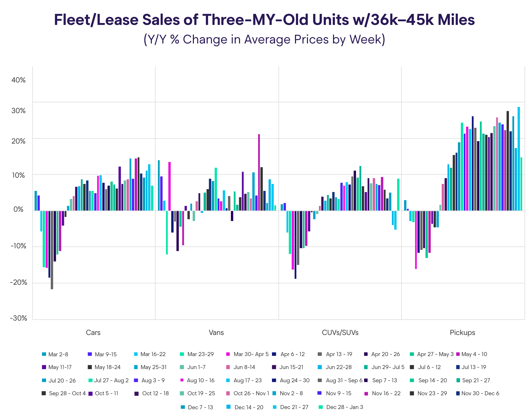Click the Mar 30- Apr 5 legend swatch

click(x=228, y=354)
